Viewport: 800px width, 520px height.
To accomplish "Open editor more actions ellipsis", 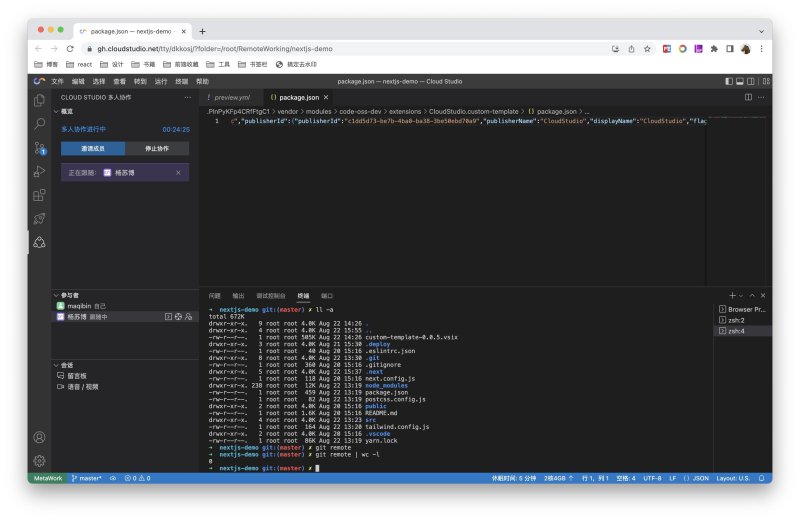I will tap(761, 97).
